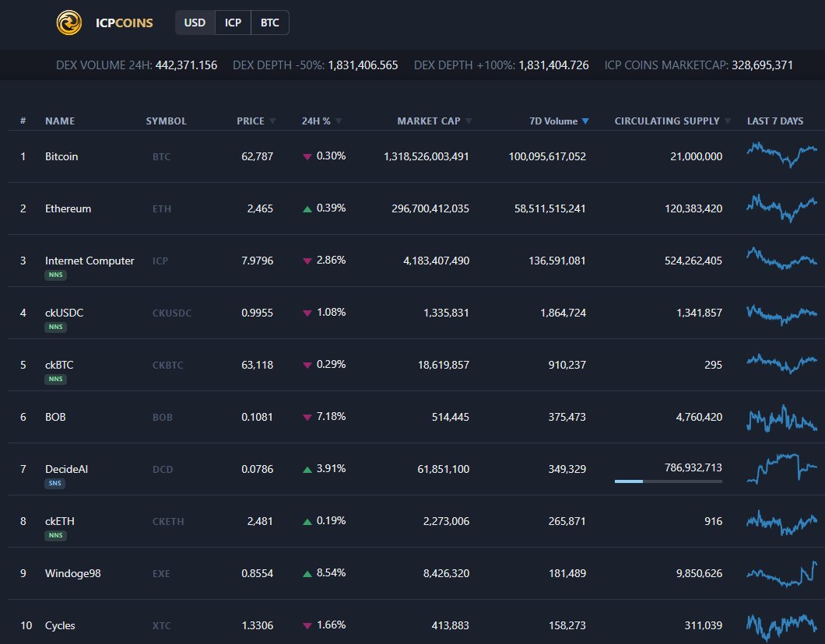View BOB 7-day sparkline chart
Screen dimensions: 825x644
(782, 418)
